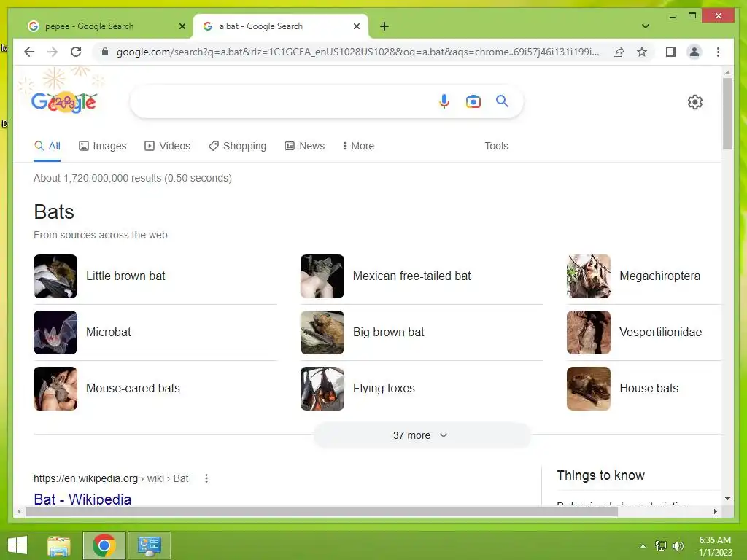The height and width of the screenshot is (560, 747).
Task: Show hidden system tray icons
Action: tap(643, 546)
